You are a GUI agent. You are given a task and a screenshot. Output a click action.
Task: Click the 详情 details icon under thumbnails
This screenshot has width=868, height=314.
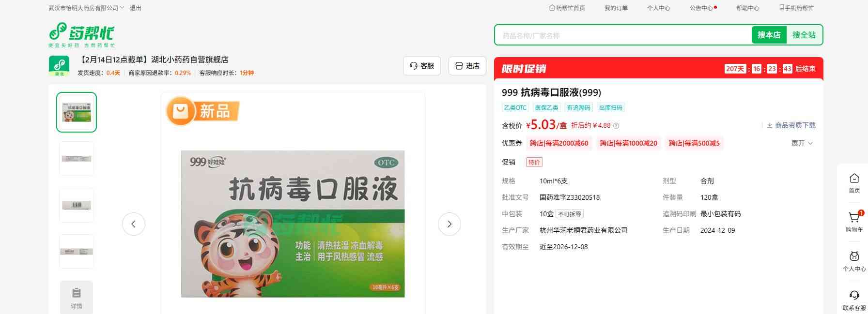click(x=77, y=297)
